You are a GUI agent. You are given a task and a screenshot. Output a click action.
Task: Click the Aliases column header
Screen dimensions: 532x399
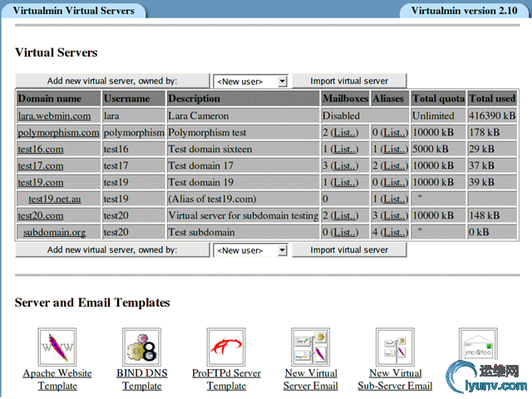click(x=390, y=99)
